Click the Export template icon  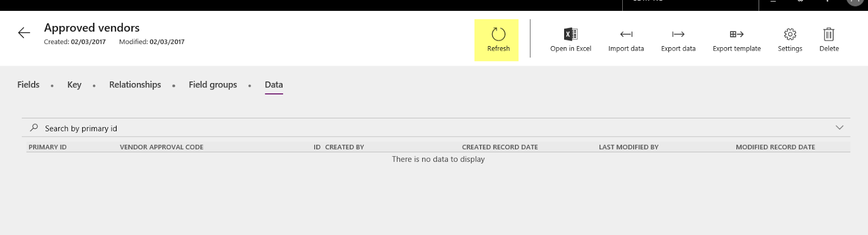point(736,35)
